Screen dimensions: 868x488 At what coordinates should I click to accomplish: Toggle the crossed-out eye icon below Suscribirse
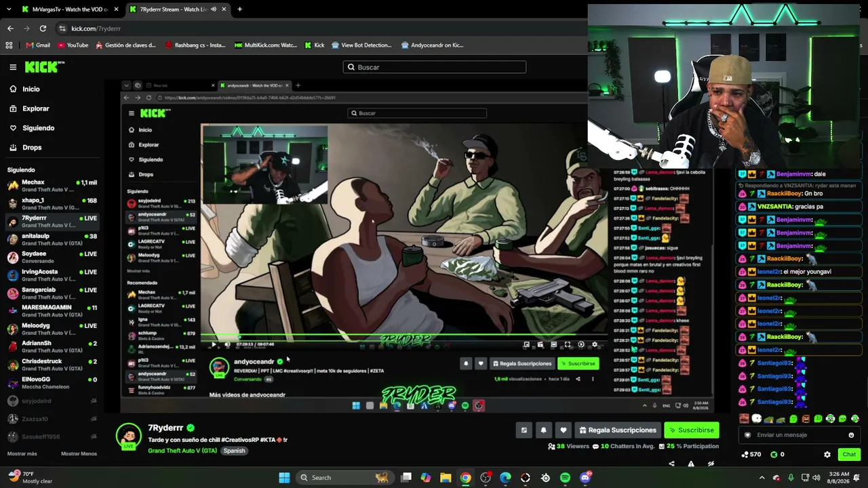click(x=711, y=464)
